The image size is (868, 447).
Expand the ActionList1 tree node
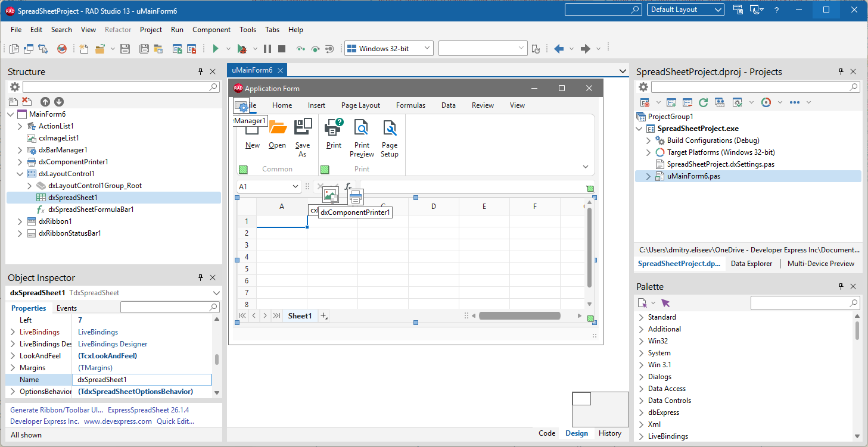(x=20, y=126)
